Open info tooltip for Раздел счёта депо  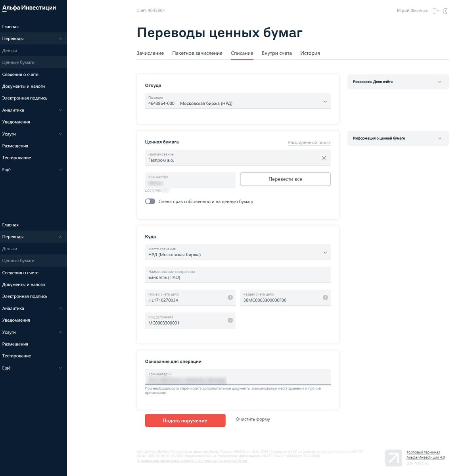(325, 297)
